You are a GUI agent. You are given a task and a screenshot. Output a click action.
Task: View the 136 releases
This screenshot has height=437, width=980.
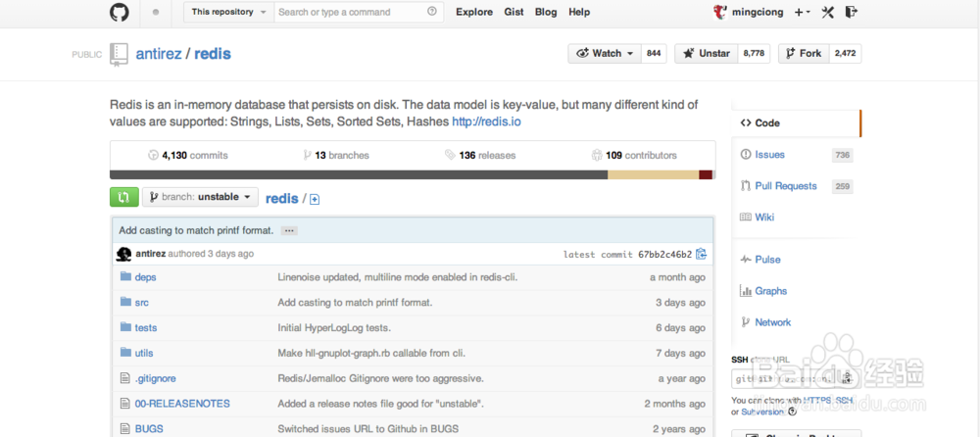(x=480, y=155)
